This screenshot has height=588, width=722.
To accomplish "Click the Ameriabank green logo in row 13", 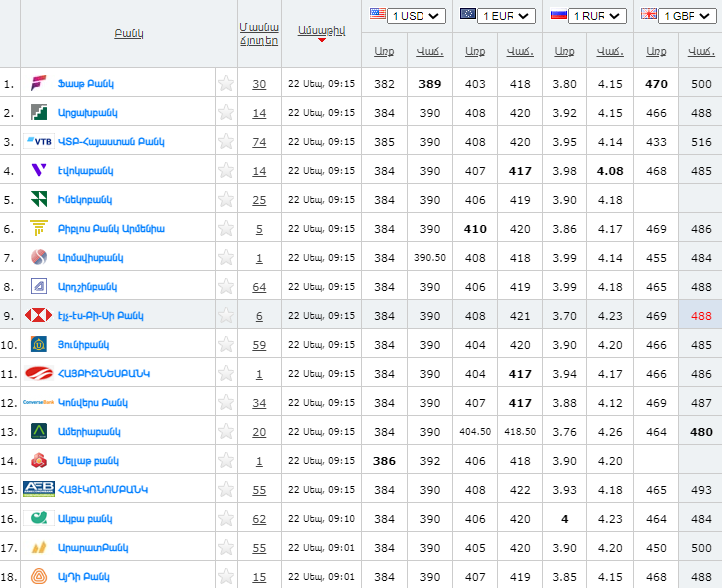I will (39, 431).
